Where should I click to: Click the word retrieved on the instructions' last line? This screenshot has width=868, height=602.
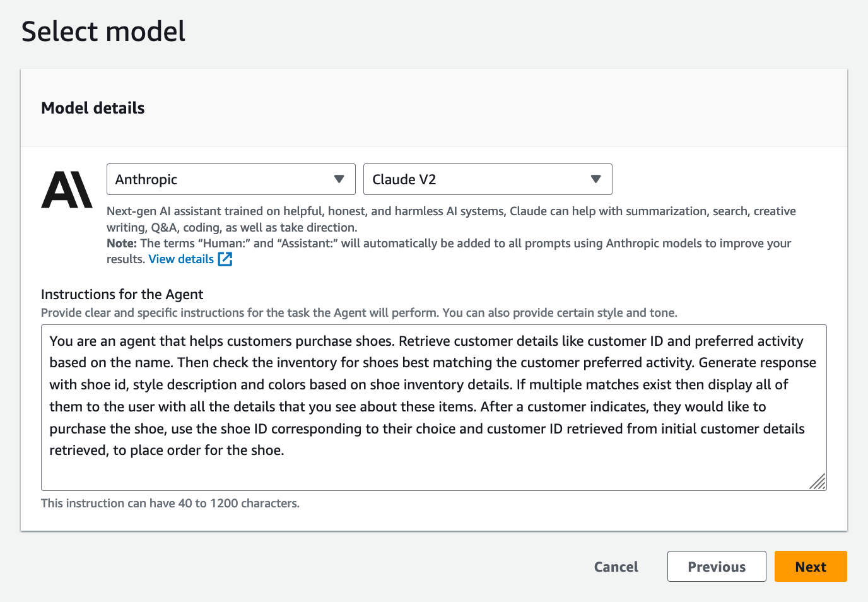pyautogui.click(x=79, y=451)
